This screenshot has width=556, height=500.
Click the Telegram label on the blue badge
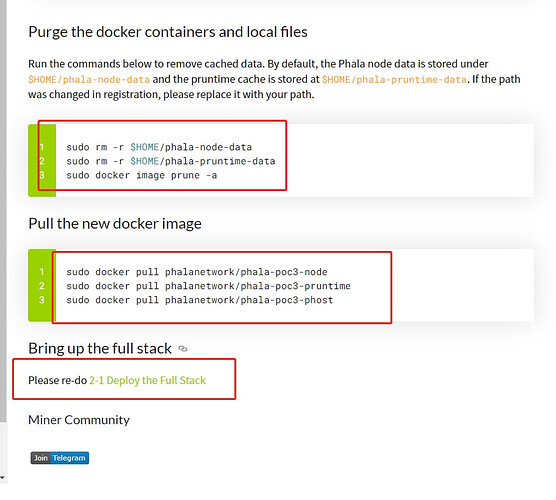click(69, 458)
